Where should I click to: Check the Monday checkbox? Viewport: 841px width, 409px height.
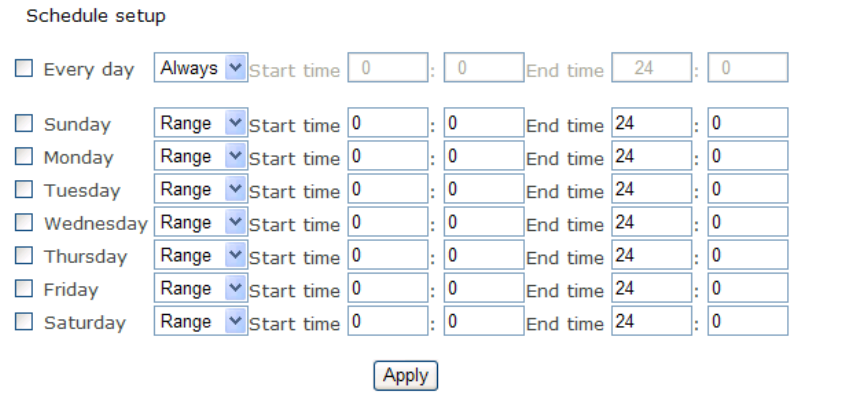(24, 157)
